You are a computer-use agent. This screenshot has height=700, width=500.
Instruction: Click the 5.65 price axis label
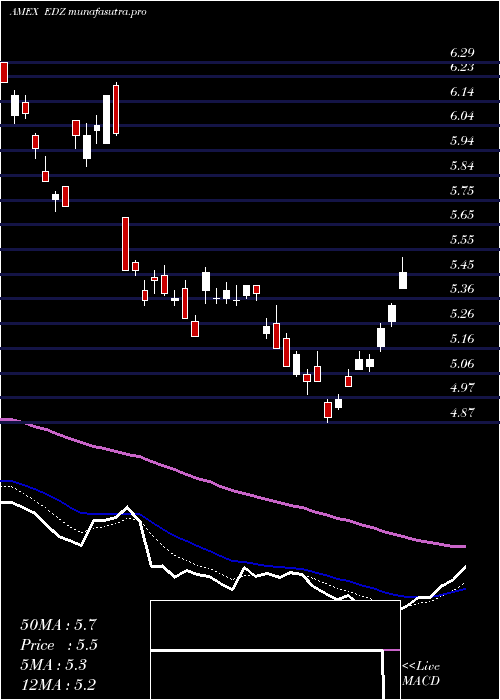click(x=462, y=215)
